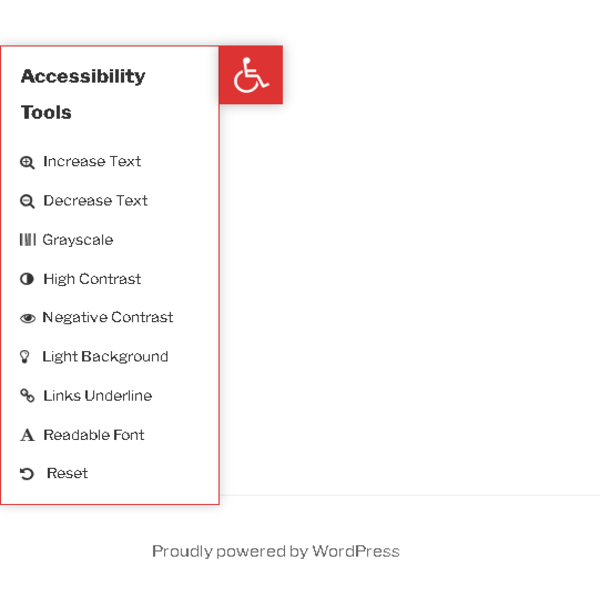This screenshot has height=600, width=600.
Task: Click the half-filled circle contrast icon
Action: pyautogui.click(x=27, y=279)
